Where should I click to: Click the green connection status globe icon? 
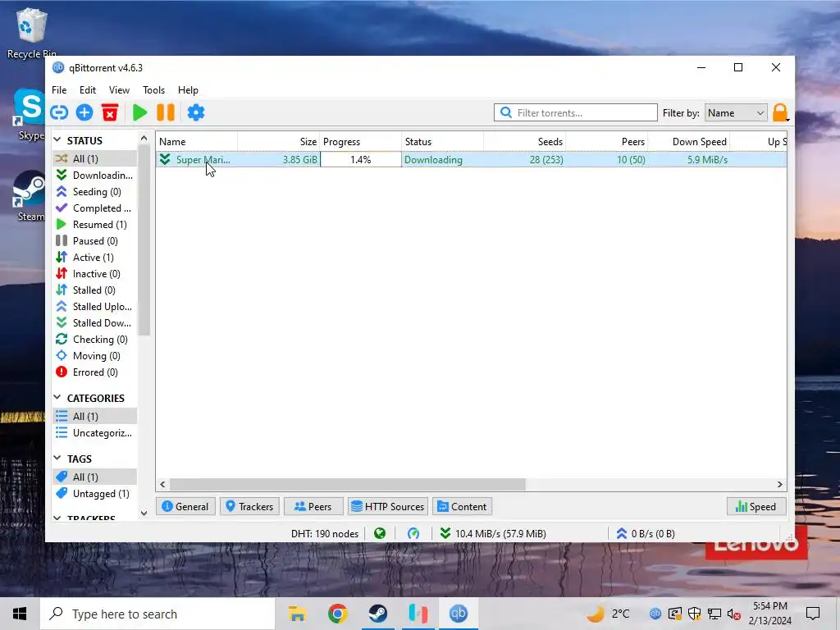click(380, 533)
